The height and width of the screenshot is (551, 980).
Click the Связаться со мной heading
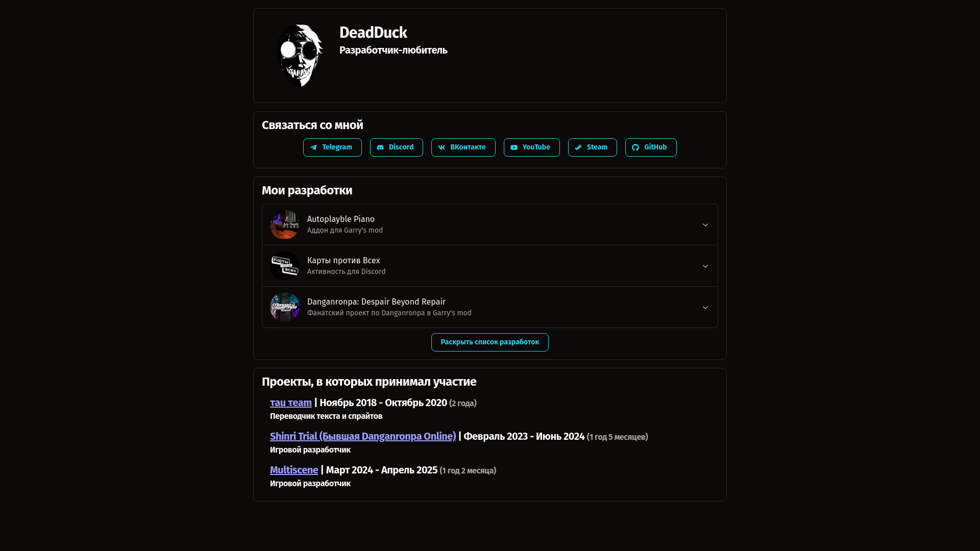(x=312, y=125)
